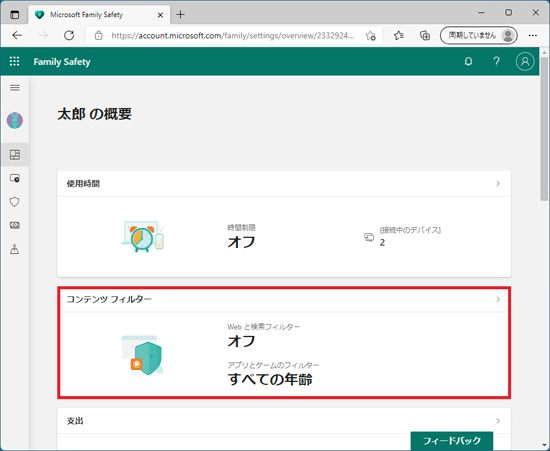Open the browser settings ellipsis menu

(x=532, y=35)
